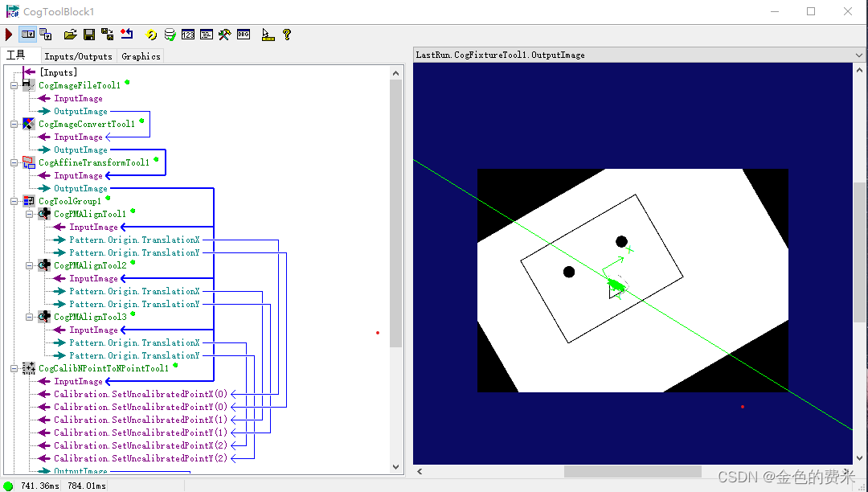Click the green run status indicator

8,486
